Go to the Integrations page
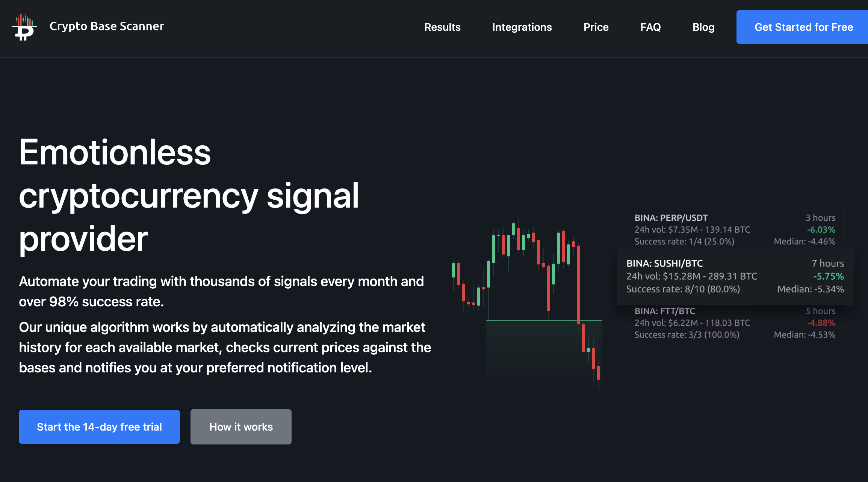This screenshot has width=868, height=482. 522,27
